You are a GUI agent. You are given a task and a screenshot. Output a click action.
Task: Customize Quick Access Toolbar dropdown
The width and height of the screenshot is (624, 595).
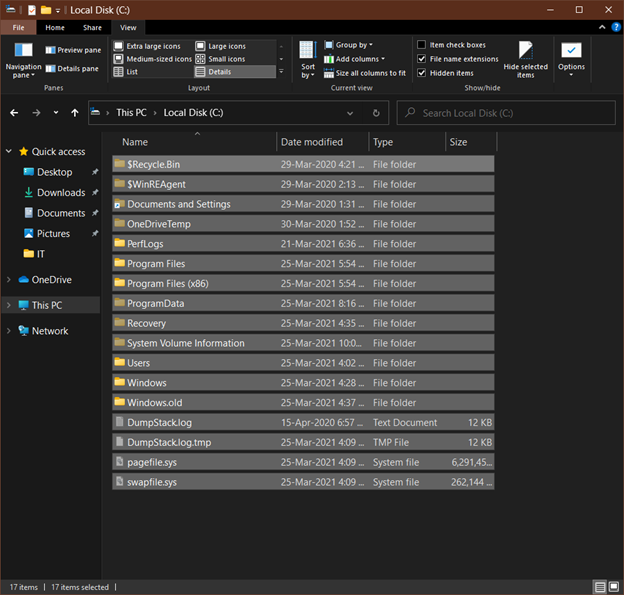click(x=58, y=11)
